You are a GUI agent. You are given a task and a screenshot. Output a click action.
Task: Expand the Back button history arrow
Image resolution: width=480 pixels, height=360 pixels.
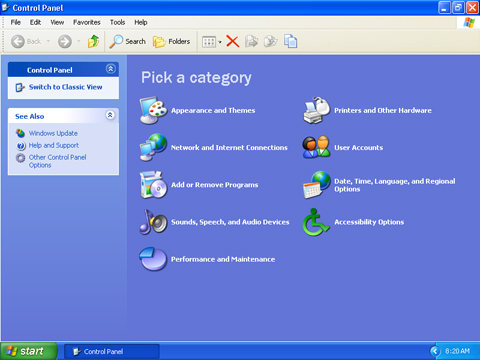[48, 41]
